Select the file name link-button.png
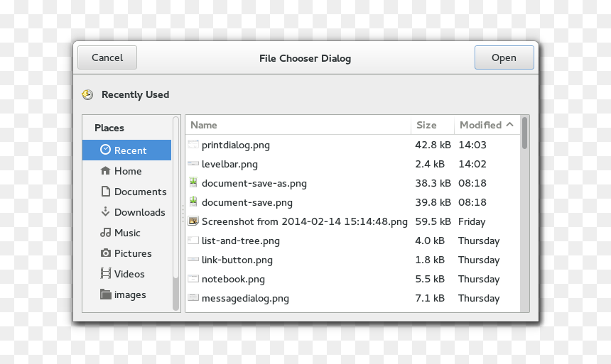The height and width of the screenshot is (364, 611). tap(237, 260)
